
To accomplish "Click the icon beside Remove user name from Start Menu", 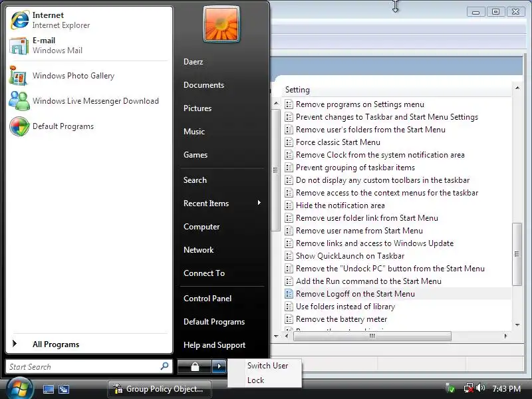I will 289,231.
